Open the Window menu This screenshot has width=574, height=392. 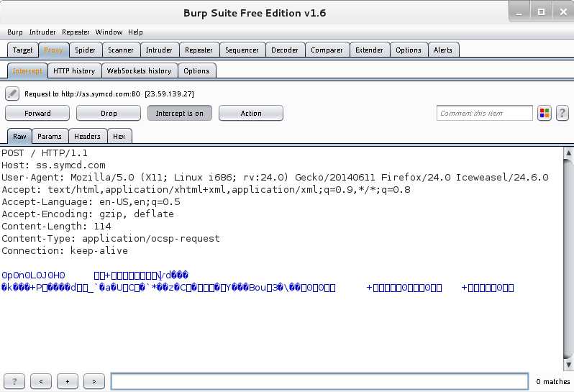pyautogui.click(x=109, y=32)
